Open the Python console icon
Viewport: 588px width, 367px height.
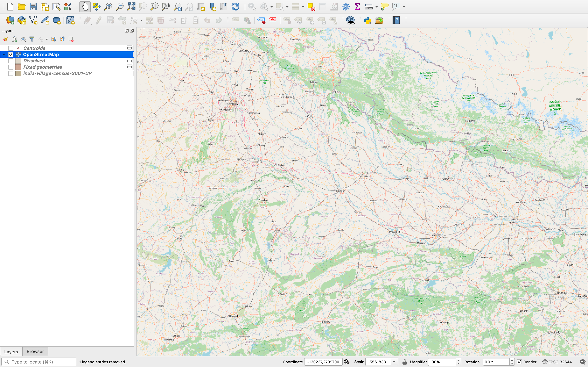click(367, 20)
